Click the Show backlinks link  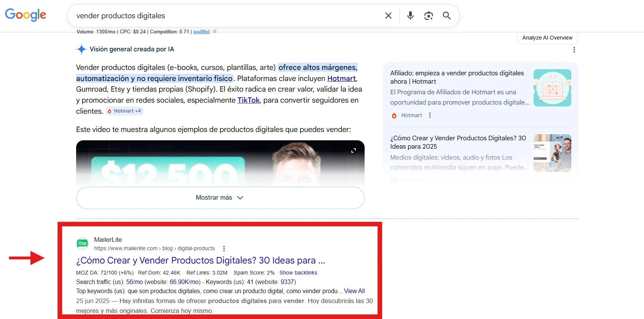298,273
